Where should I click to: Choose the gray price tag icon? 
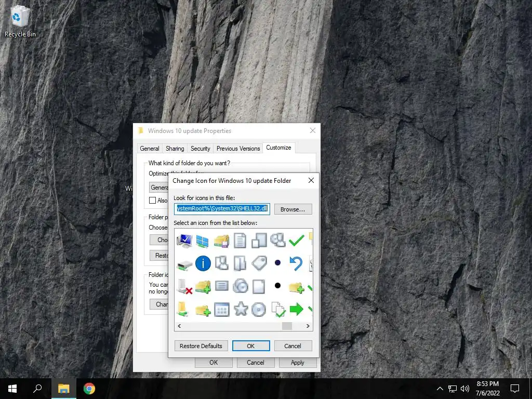[x=259, y=263]
